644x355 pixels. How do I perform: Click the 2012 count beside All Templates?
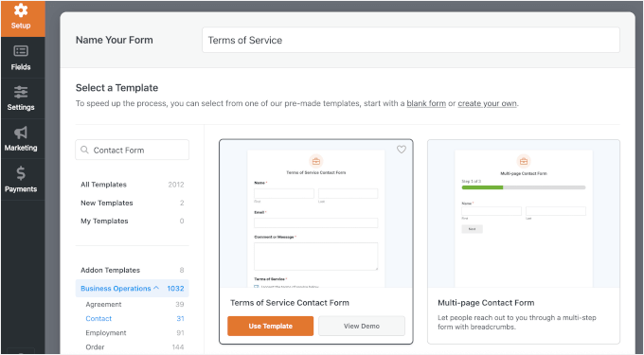[x=176, y=185]
